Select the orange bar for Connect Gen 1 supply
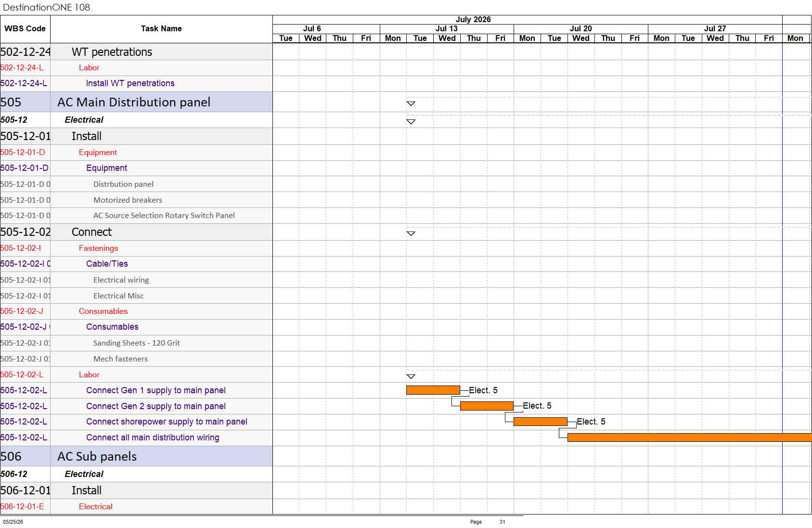 (433, 390)
